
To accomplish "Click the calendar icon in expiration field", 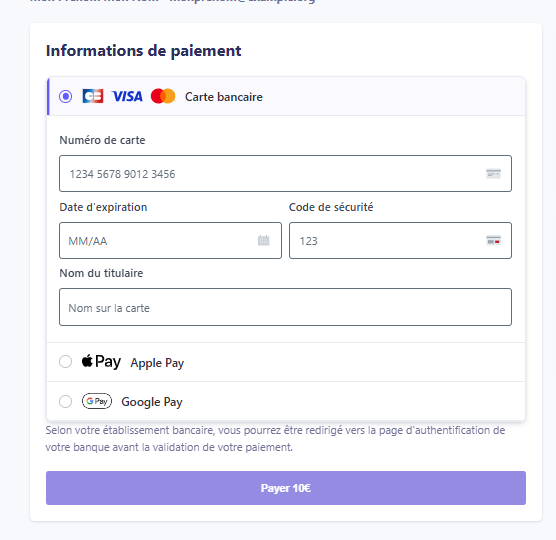I will click(263, 240).
